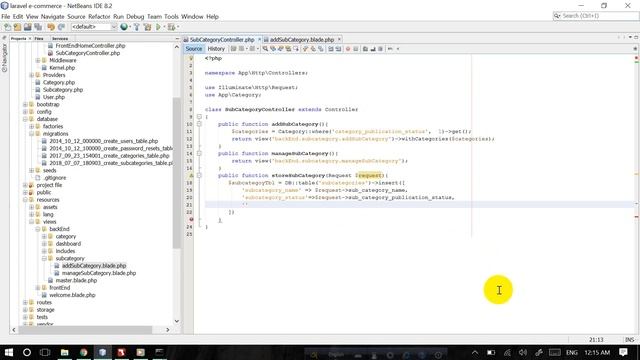Screen dimensions: 640x360
Task: Expand the Middleware folder
Action: pos(38,60)
